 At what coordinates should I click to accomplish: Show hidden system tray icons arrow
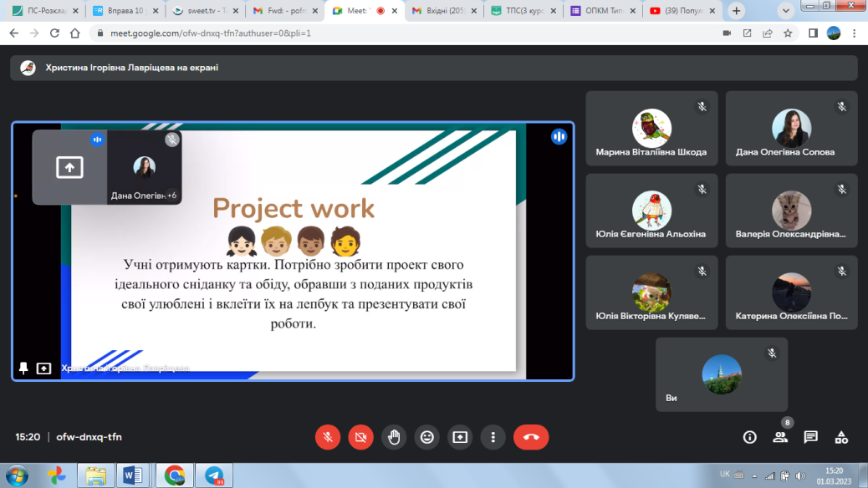click(754, 475)
